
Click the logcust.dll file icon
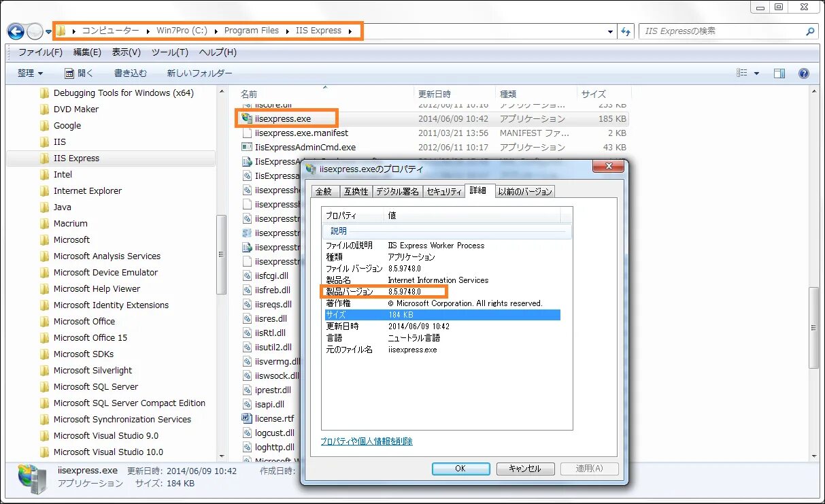pos(248,433)
